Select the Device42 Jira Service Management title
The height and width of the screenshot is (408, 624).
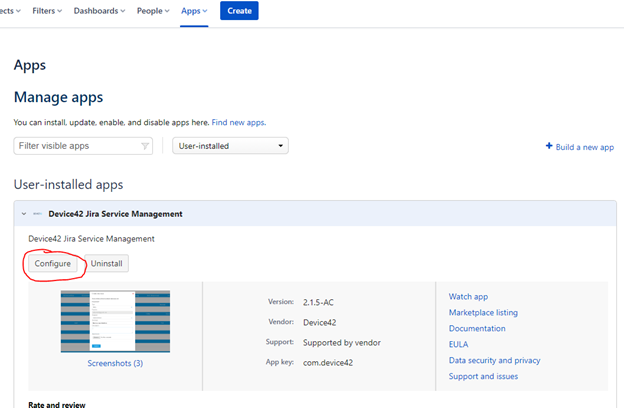[x=115, y=214]
